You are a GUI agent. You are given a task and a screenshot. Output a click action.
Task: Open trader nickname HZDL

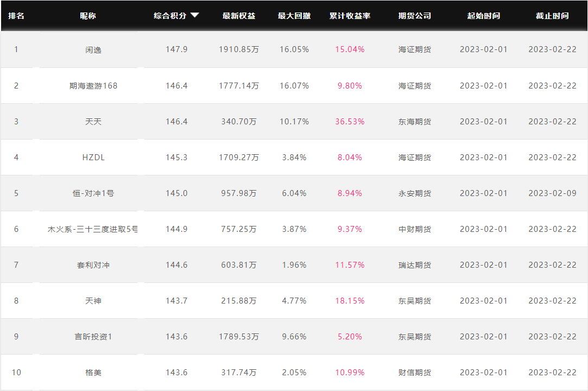[93, 157]
